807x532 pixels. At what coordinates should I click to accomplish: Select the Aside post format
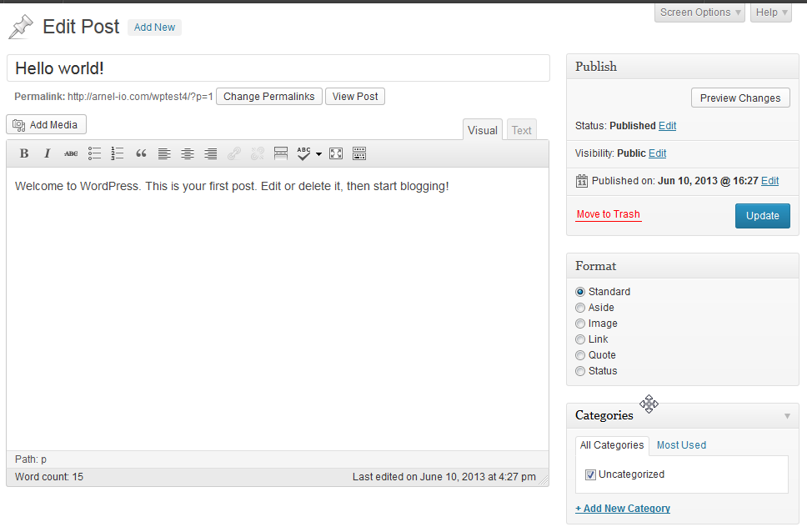(580, 308)
